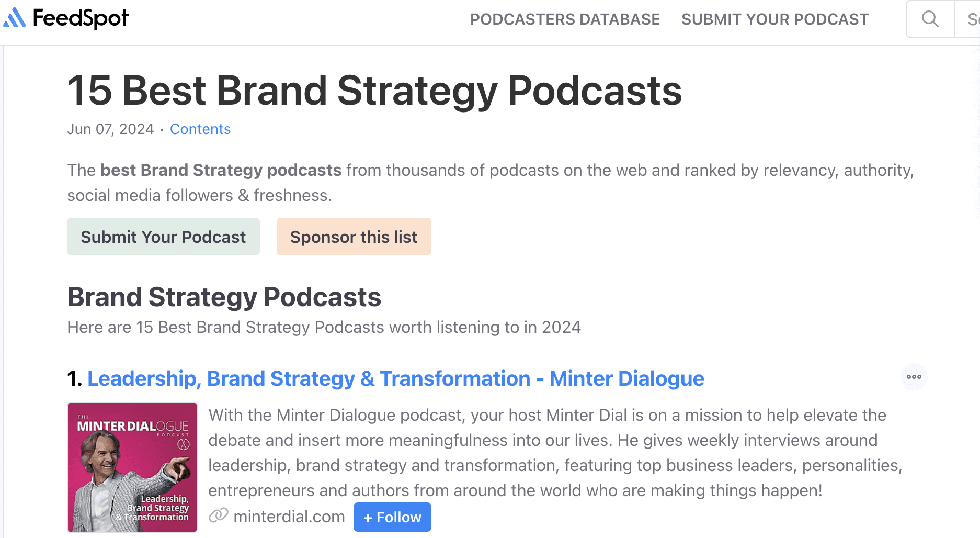Viewport: 980px width, 538px height.
Task: Open Podcasters Database menu item
Action: (565, 19)
